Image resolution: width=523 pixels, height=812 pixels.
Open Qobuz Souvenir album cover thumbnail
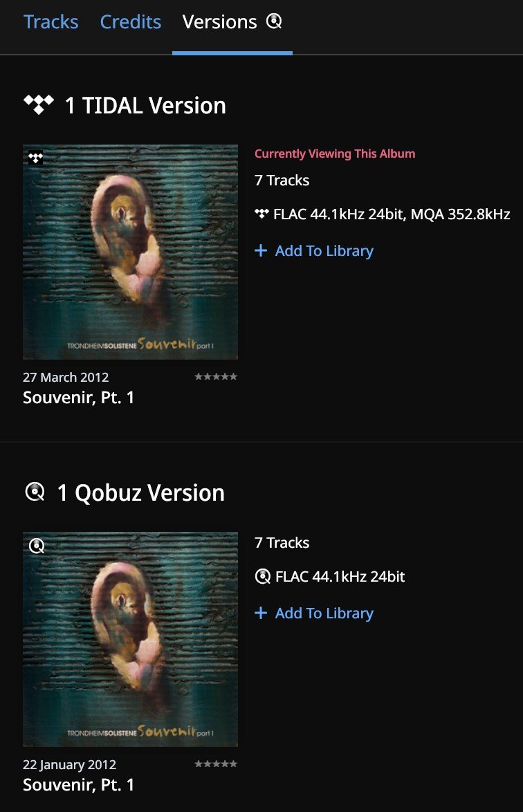131,640
